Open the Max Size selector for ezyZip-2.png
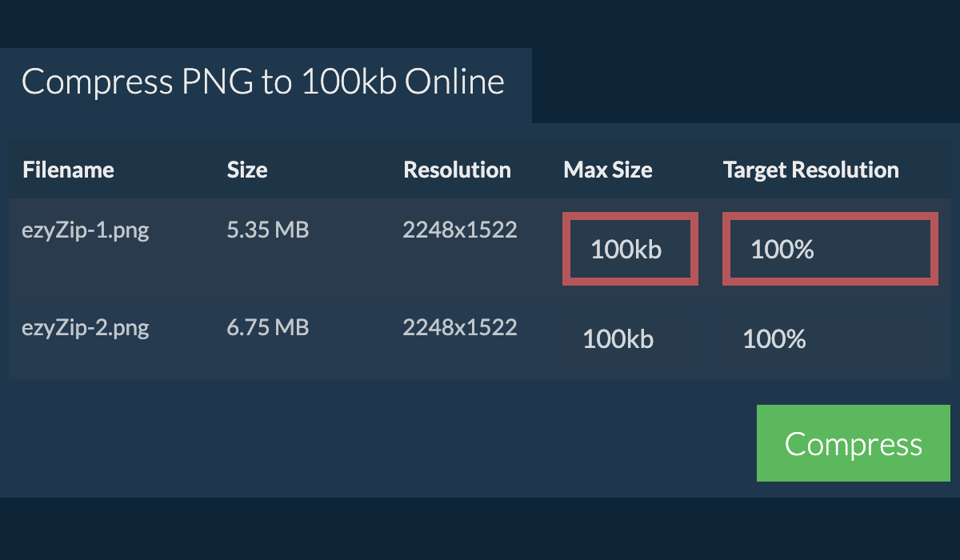 coord(618,338)
